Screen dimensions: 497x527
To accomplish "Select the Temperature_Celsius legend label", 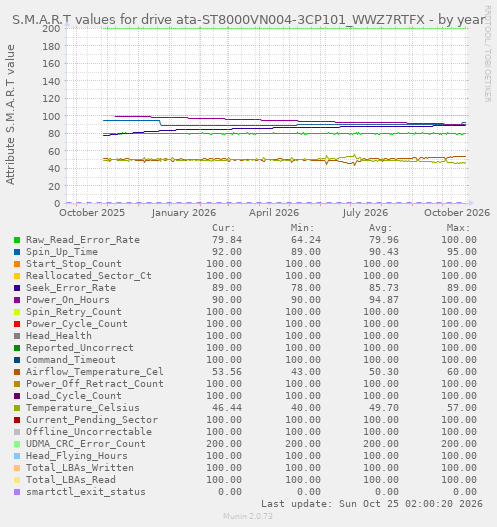I will coord(83,408).
